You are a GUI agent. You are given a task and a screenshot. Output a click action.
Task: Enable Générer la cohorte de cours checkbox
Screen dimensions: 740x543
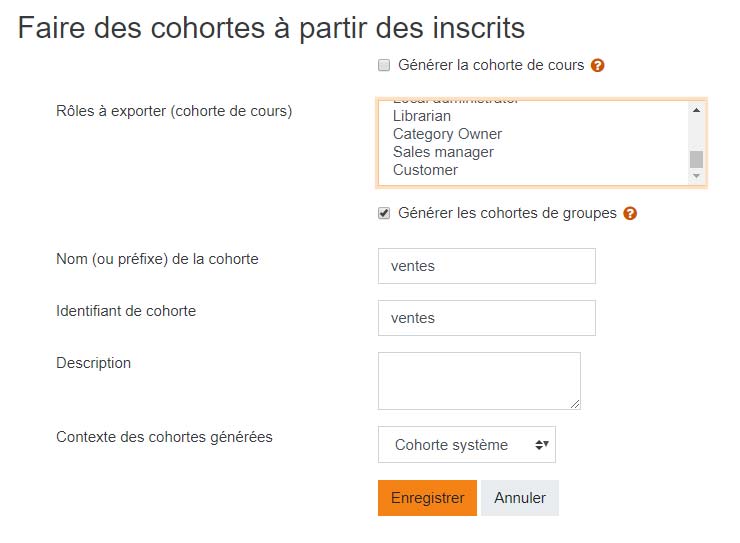pyautogui.click(x=384, y=66)
